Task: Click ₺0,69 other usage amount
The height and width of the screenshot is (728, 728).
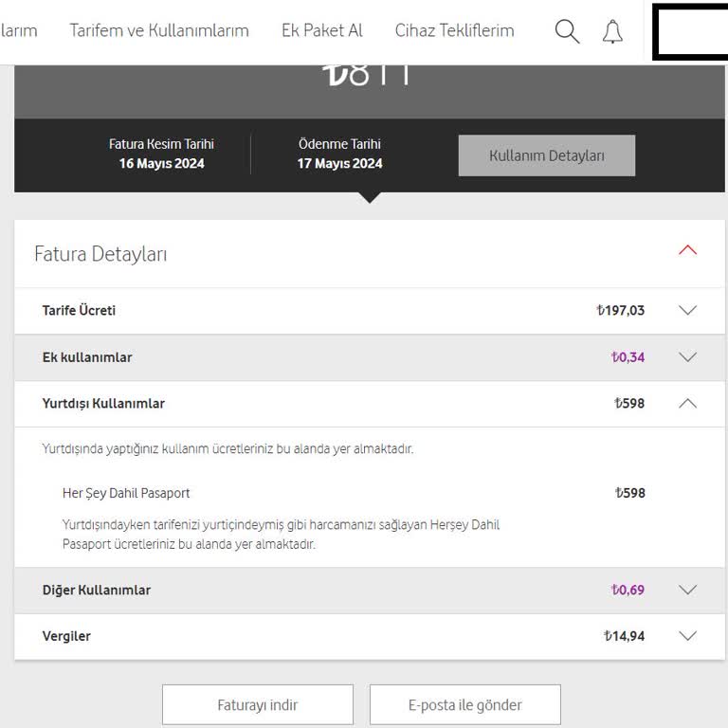Action: click(x=628, y=590)
